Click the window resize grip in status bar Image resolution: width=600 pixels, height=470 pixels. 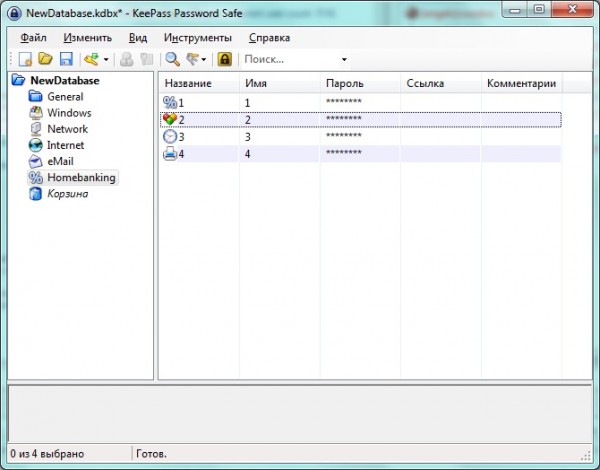[x=586, y=455]
